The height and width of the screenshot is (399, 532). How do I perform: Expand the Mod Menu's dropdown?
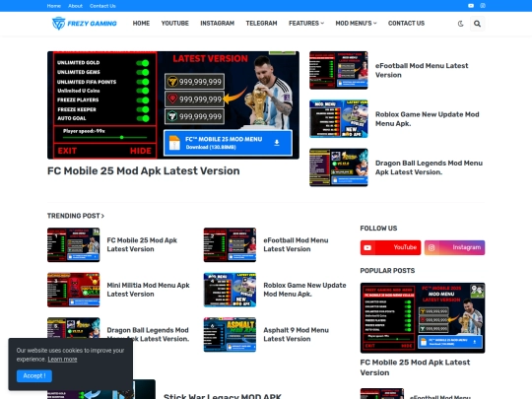[x=356, y=24]
